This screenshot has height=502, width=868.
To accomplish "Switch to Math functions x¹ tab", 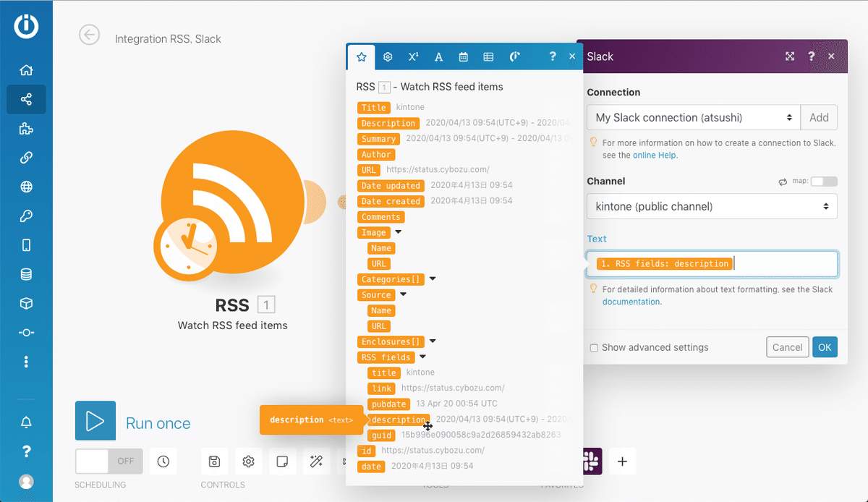I will click(x=413, y=56).
